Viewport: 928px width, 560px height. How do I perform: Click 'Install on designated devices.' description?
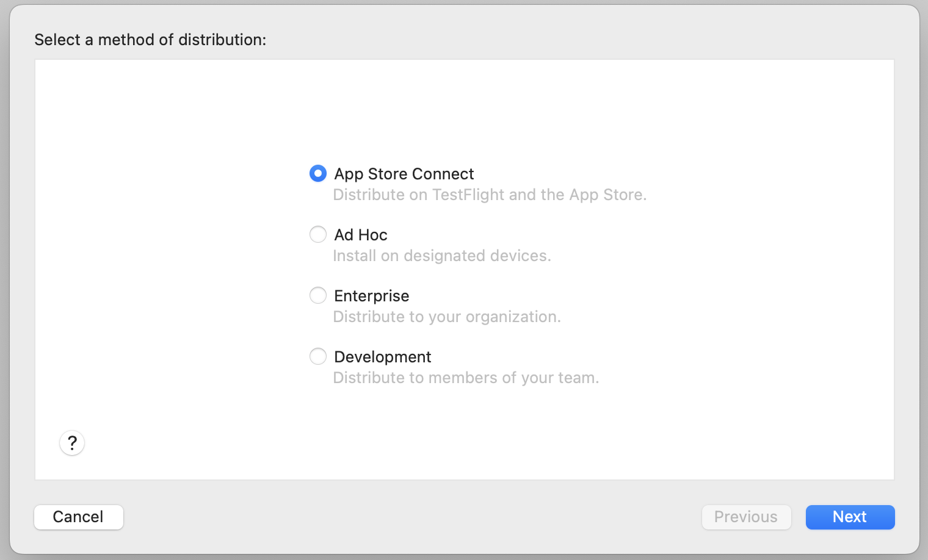pyautogui.click(x=442, y=256)
